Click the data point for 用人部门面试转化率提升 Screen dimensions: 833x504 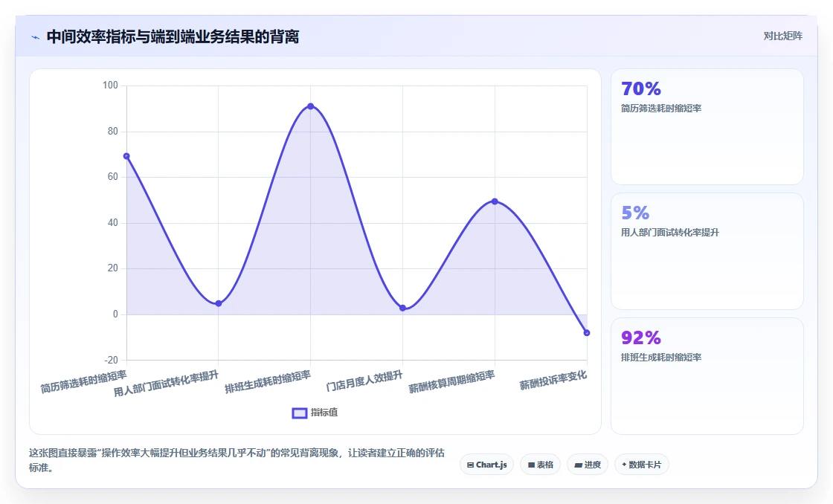tap(219, 303)
